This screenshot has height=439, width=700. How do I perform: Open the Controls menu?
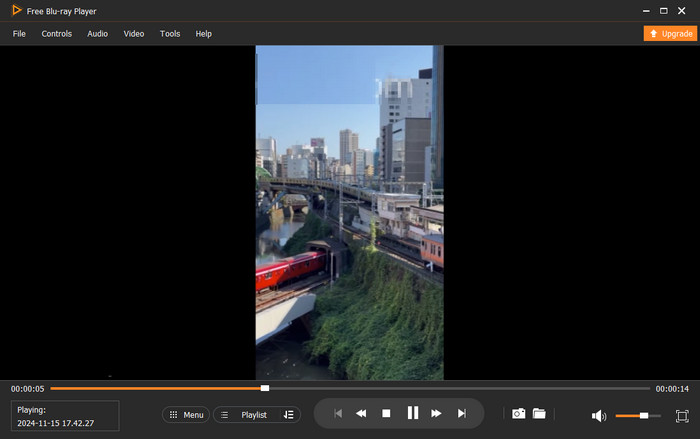56,34
